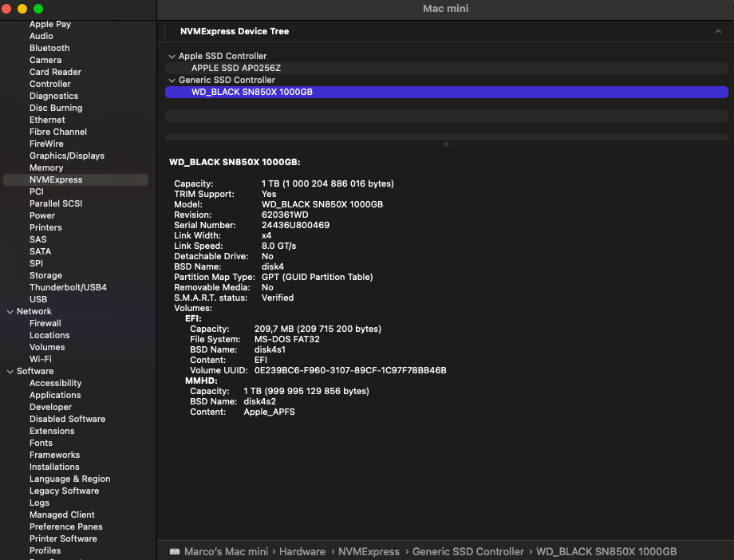
Task: Select Memory in sidebar
Action: (46, 168)
